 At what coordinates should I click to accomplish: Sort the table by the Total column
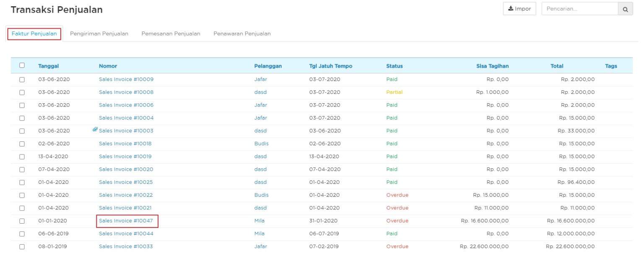[x=557, y=65]
